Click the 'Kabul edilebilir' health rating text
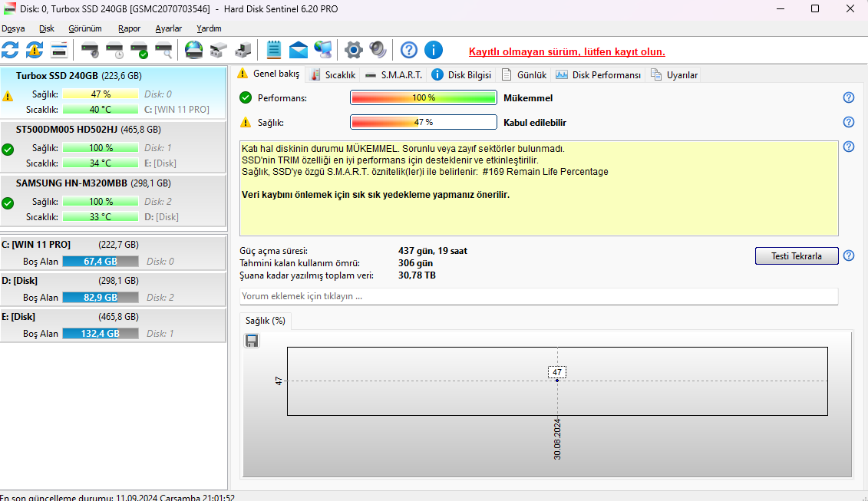Screen dimensions: 868x501 [x=535, y=122]
